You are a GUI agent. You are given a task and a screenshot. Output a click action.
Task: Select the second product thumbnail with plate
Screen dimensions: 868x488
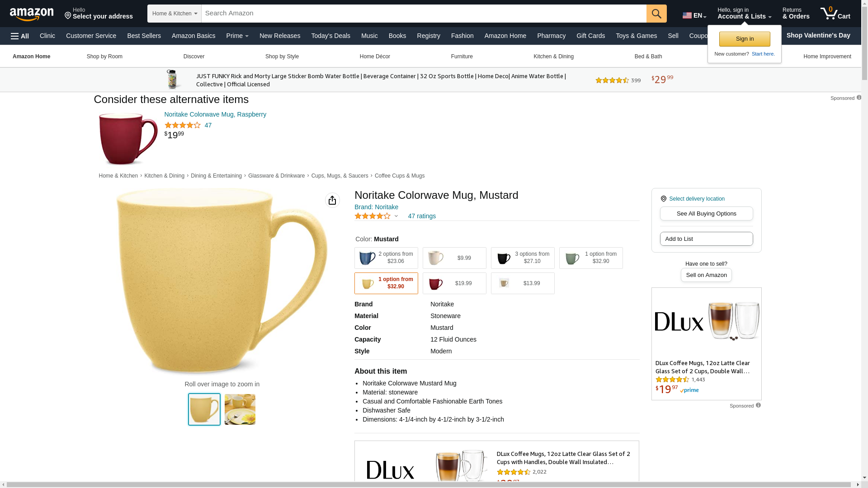240,409
